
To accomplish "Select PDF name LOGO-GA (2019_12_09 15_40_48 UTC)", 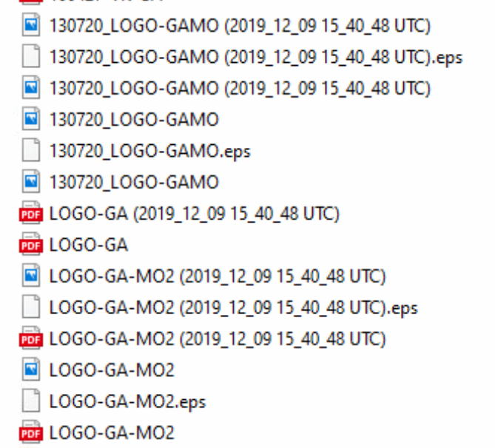I will click(x=195, y=214).
